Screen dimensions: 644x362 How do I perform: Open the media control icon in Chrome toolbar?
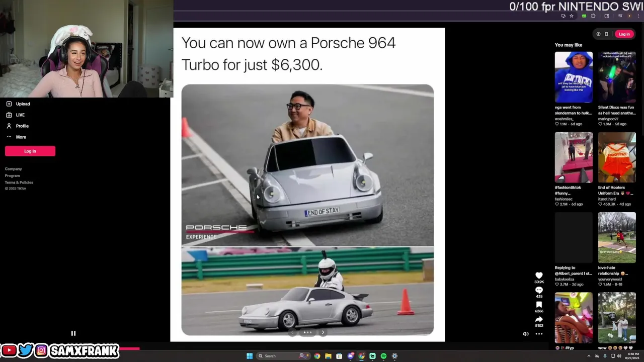[620, 16]
